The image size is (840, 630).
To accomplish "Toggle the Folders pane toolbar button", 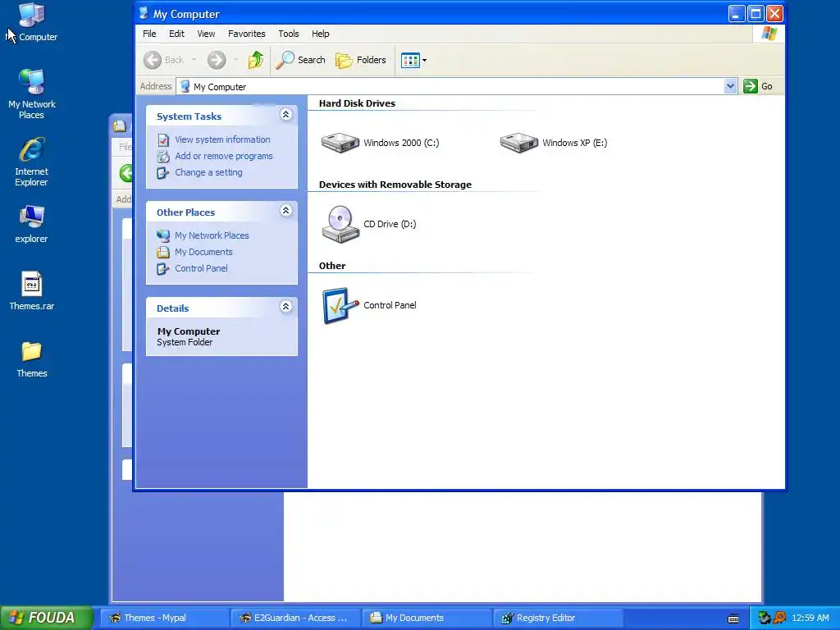I will (361, 60).
